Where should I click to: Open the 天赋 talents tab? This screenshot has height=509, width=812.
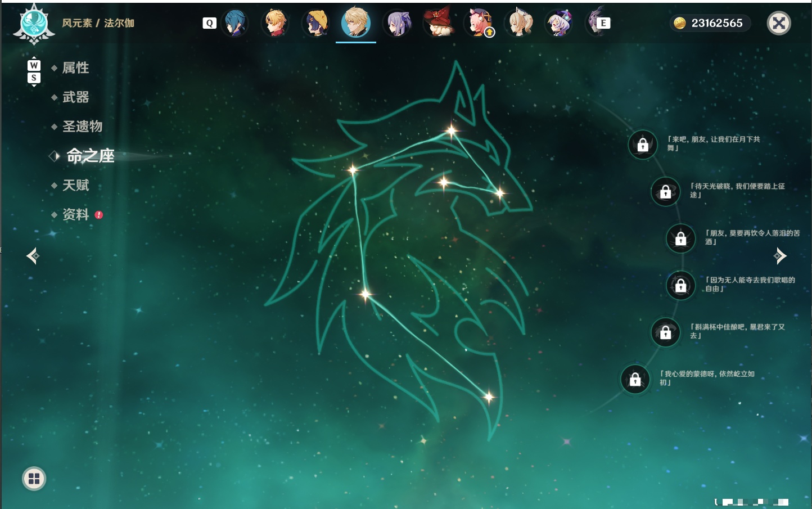point(75,185)
